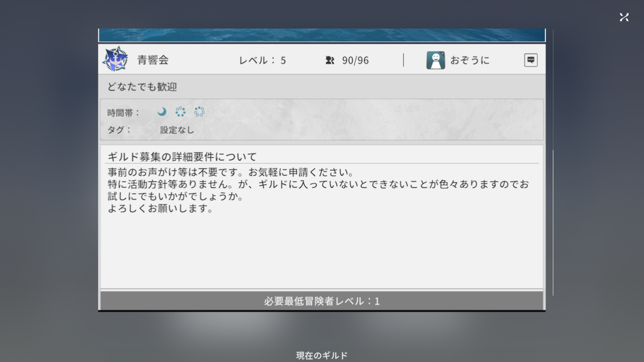Open the message icon beside おぞうに
Image resolution: width=644 pixels, height=362 pixels.
[531, 60]
